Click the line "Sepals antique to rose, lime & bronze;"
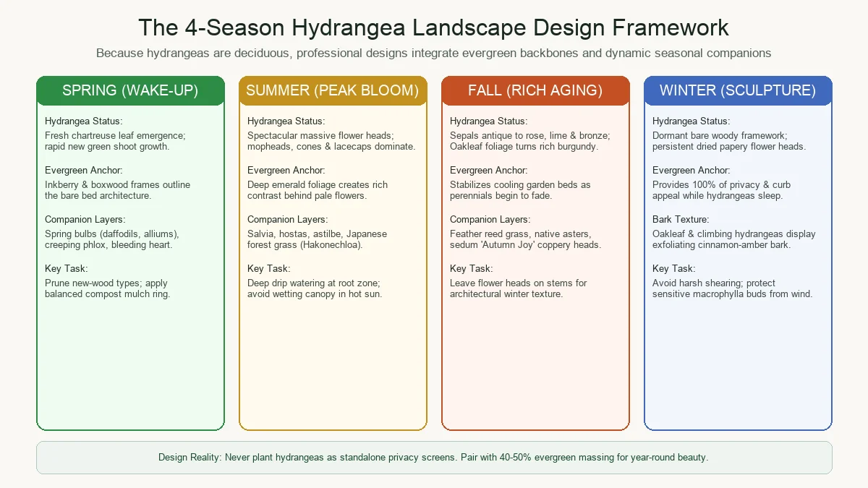 (x=530, y=135)
